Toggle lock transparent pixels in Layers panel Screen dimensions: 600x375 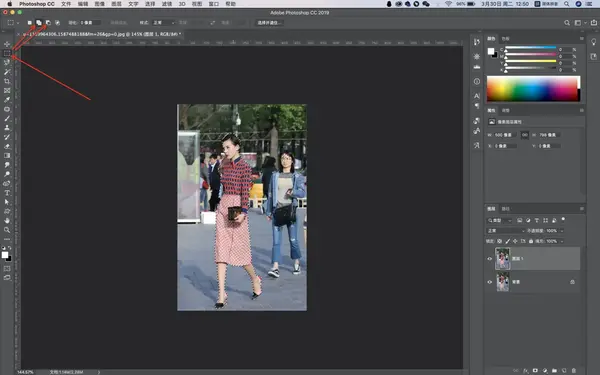tap(499, 241)
